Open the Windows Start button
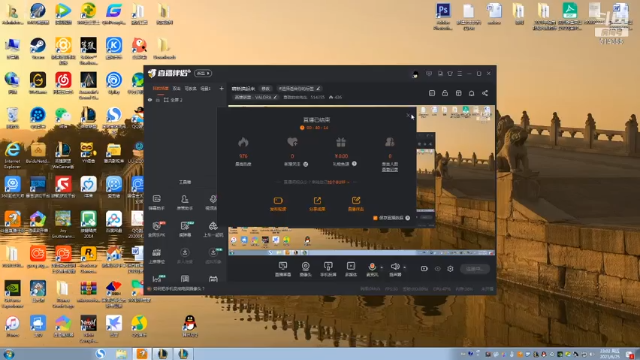Screen dimensions: 640x360 9,354
